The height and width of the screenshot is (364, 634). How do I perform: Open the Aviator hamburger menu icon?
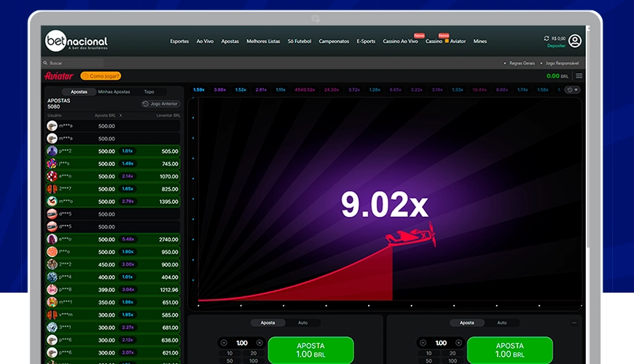pyautogui.click(x=579, y=76)
